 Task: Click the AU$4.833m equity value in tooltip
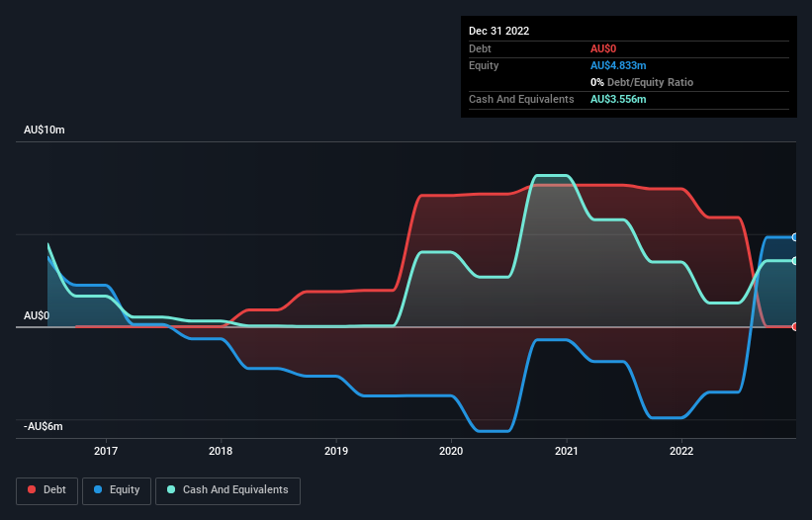tap(618, 65)
